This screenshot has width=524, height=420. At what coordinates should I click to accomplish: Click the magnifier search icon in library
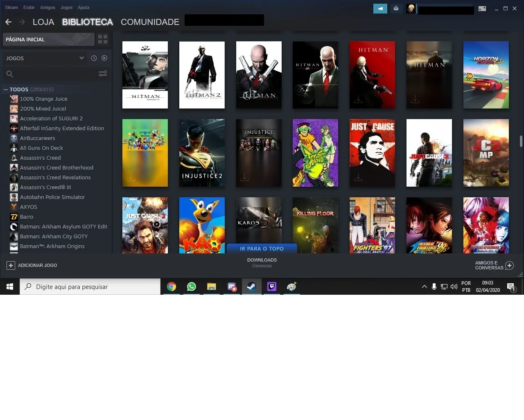[x=10, y=74]
